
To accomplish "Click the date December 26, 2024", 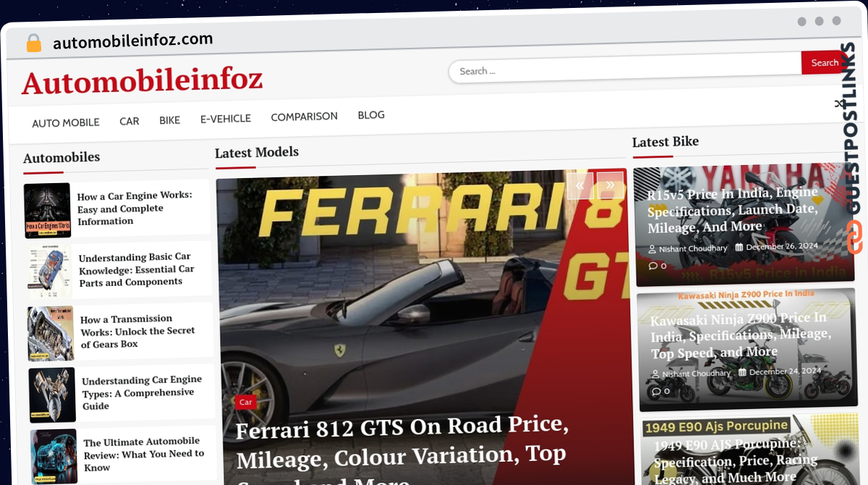I will click(x=782, y=246).
